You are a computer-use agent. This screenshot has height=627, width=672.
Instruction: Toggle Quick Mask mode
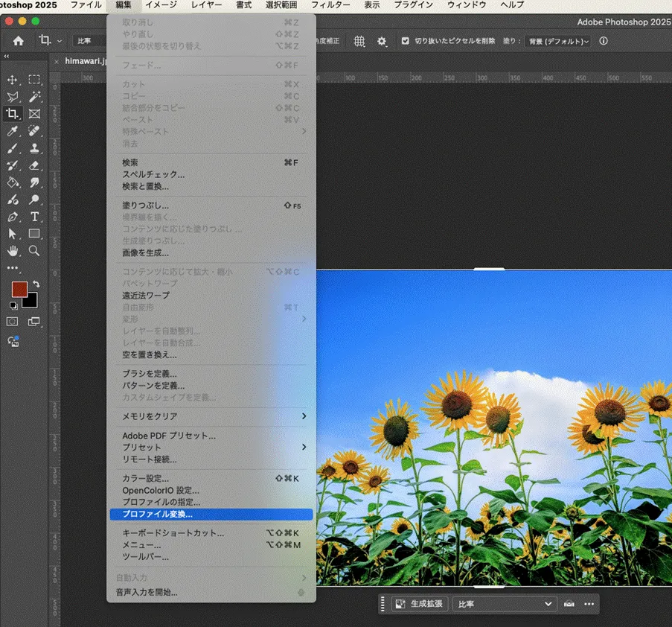(x=13, y=322)
